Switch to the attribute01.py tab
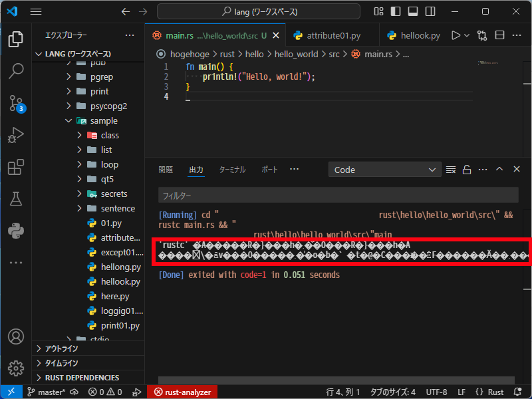This screenshot has width=532, height=399. pos(332,36)
